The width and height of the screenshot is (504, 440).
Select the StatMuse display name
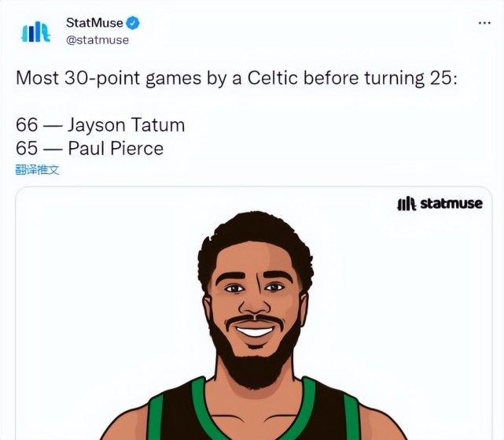coord(94,23)
